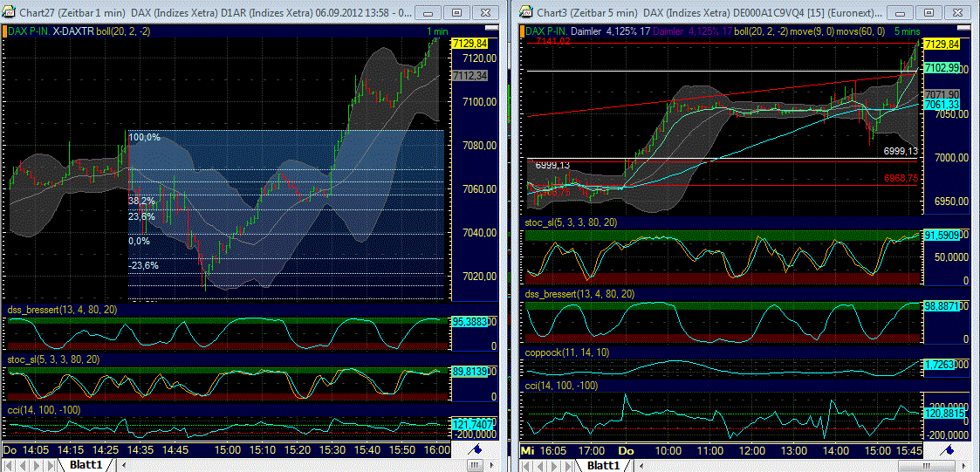Minimize the Chart3 window
The image size is (980, 472).
(x=900, y=12)
